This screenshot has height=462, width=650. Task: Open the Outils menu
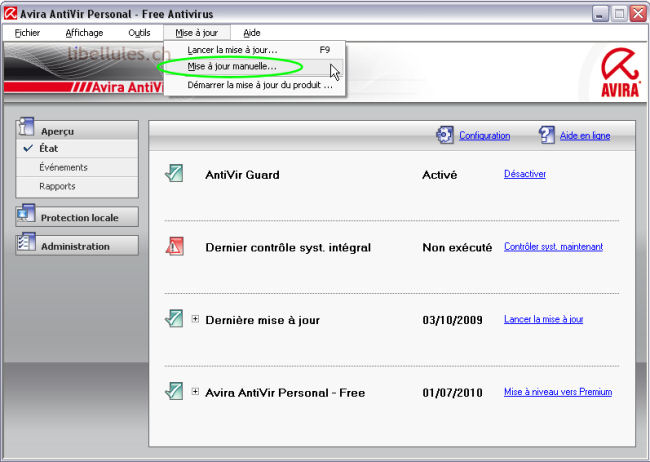coord(139,33)
